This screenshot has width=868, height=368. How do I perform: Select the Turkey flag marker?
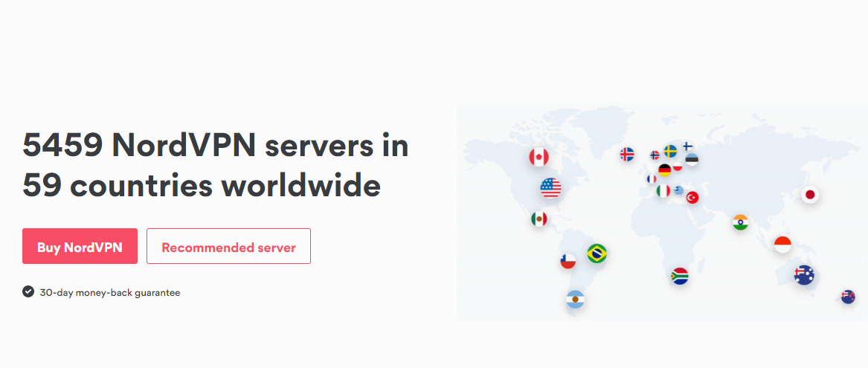tap(692, 197)
